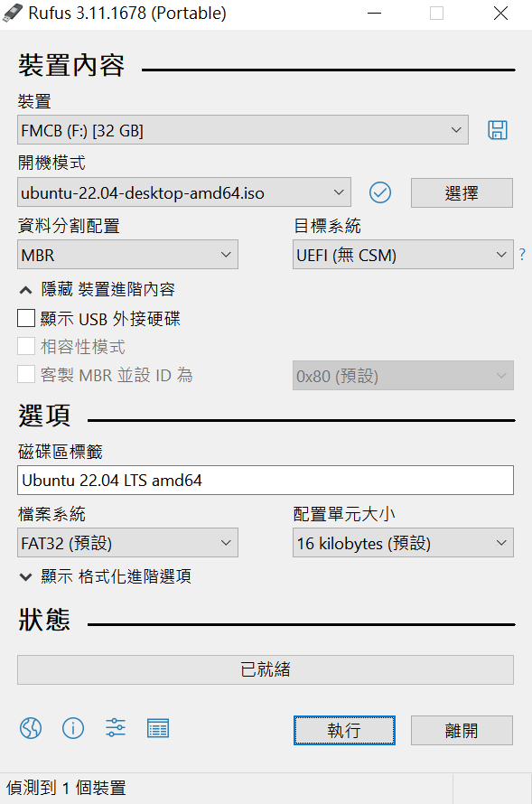The width and height of the screenshot is (532, 804).
Task: Click the volume label text field
Action: point(266,480)
